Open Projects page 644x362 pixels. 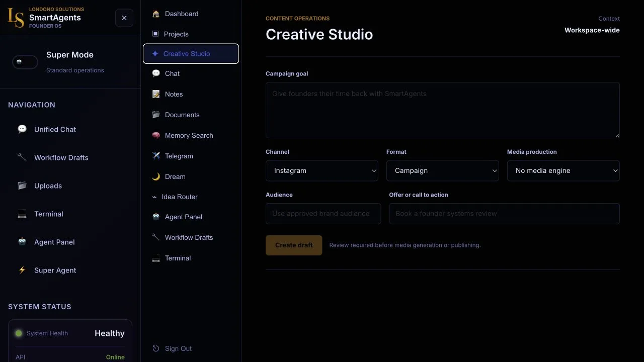tap(191, 34)
